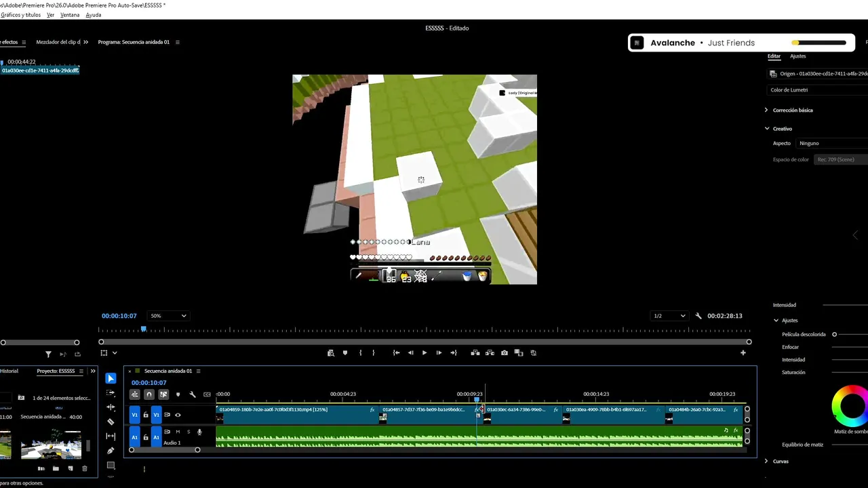This screenshot has height=488, width=868.
Task: Collapse the Ajustes subsection arrow
Action: click(x=776, y=321)
